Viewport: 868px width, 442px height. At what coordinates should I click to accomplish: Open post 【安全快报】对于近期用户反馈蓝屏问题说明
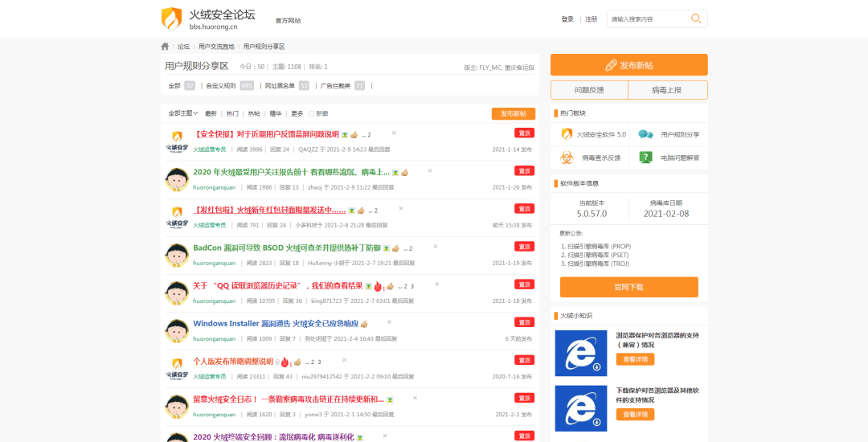coord(266,134)
